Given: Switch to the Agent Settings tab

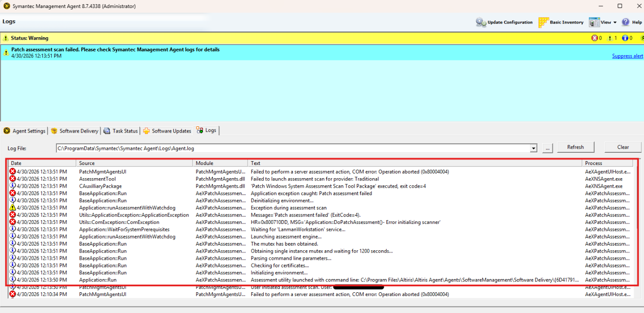Looking at the screenshot, I should tap(24, 131).
